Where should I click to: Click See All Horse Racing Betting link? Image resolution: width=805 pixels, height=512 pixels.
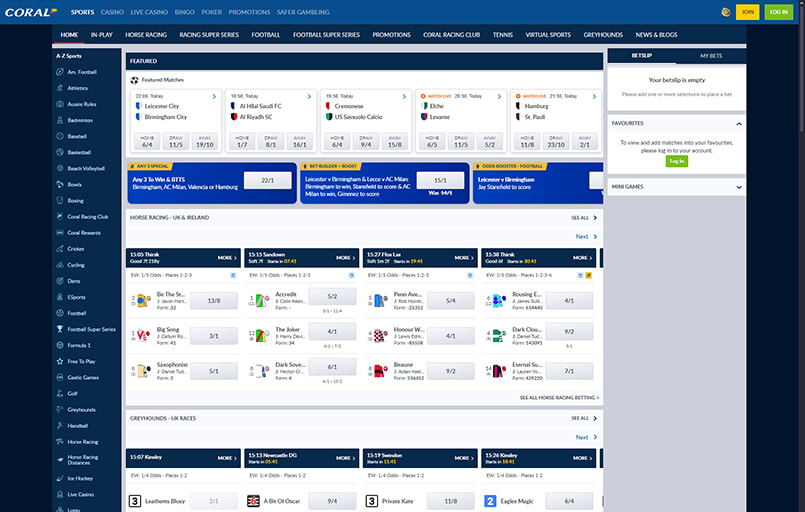pos(558,397)
